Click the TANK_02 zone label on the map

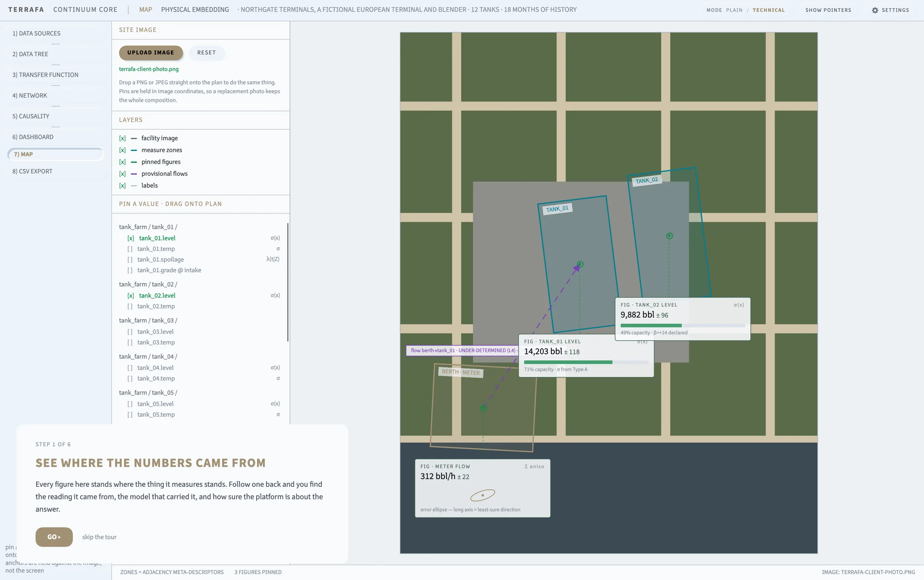[x=647, y=180]
